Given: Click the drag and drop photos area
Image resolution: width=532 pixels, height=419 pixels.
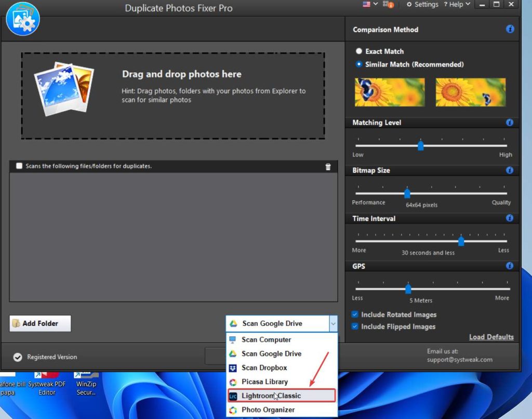Looking at the screenshot, I should point(173,96).
